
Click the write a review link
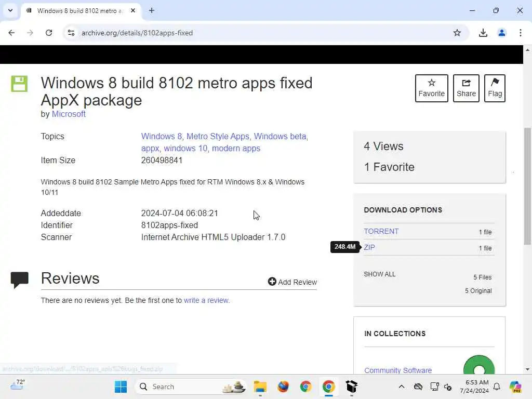[207, 300]
